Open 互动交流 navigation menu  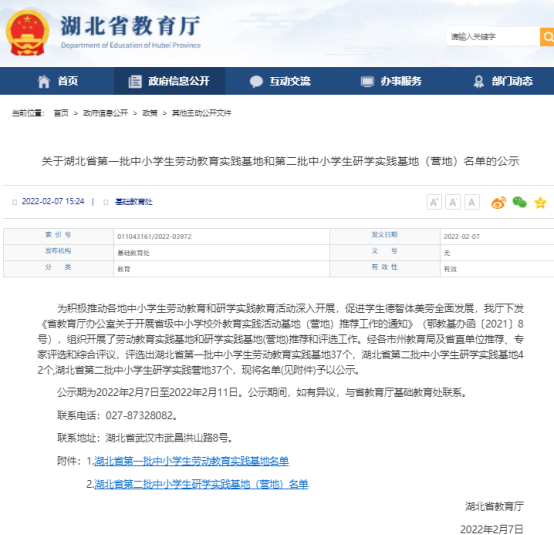click(x=280, y=81)
